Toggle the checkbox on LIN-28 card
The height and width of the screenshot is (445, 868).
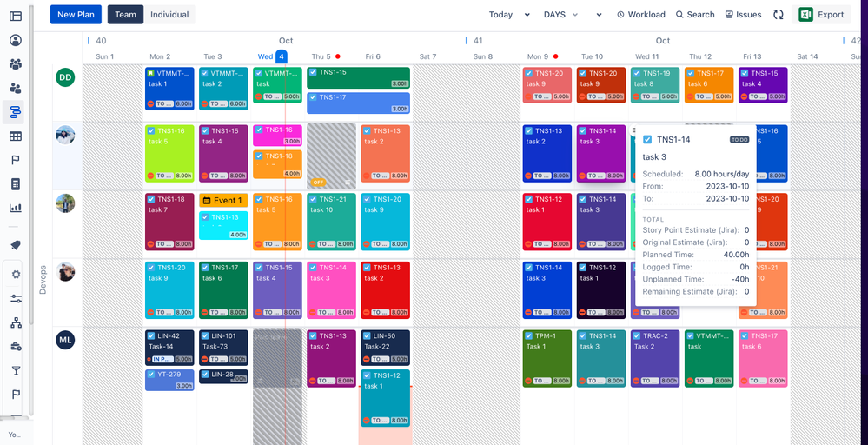[x=205, y=375]
